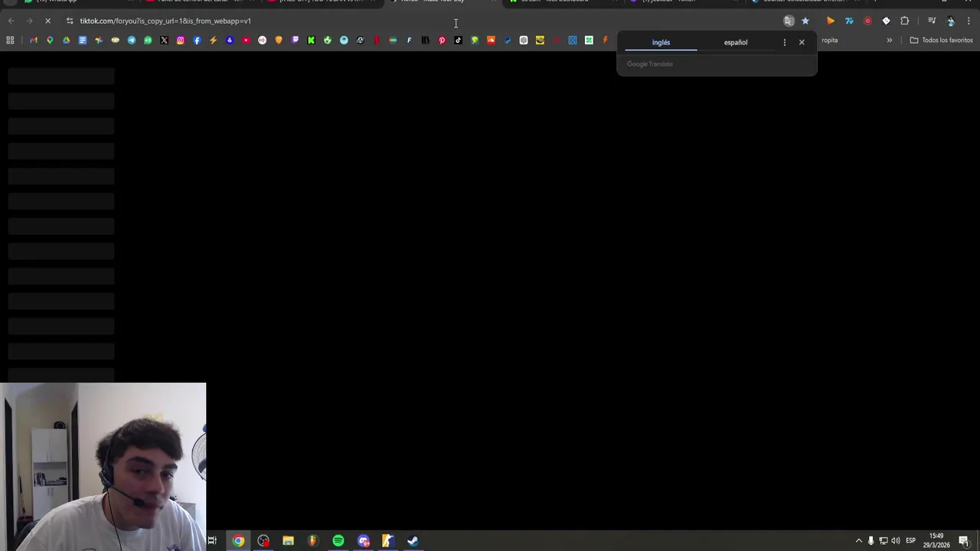Click the orange play extension icon
This screenshot has width=980, height=551.
point(831,21)
